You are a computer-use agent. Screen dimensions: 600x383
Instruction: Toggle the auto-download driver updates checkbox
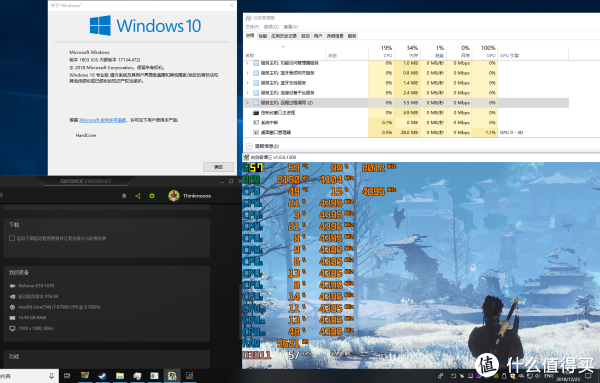12,238
